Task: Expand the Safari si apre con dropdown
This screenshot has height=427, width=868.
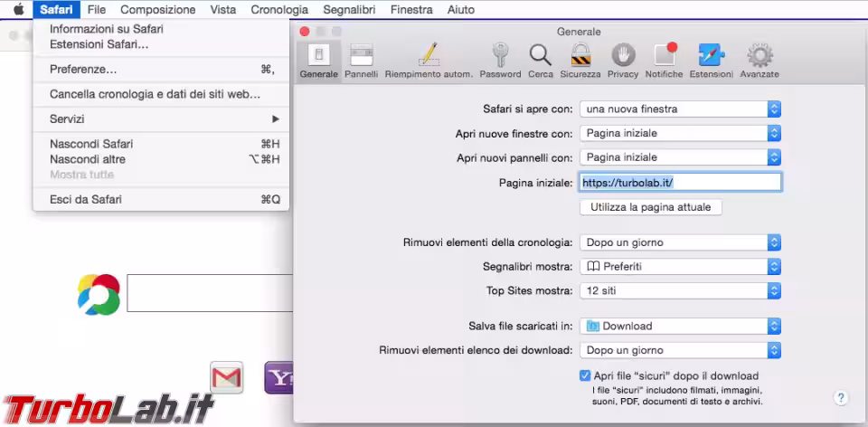Action: tap(680, 109)
